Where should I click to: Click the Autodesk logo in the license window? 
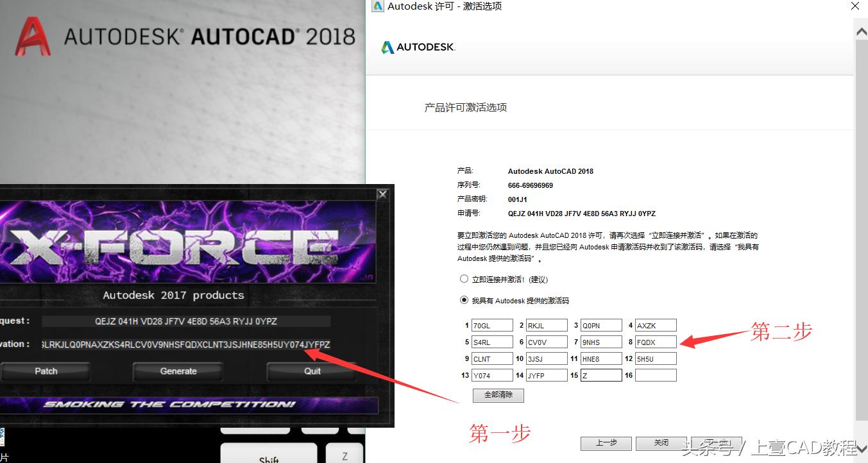[417, 46]
